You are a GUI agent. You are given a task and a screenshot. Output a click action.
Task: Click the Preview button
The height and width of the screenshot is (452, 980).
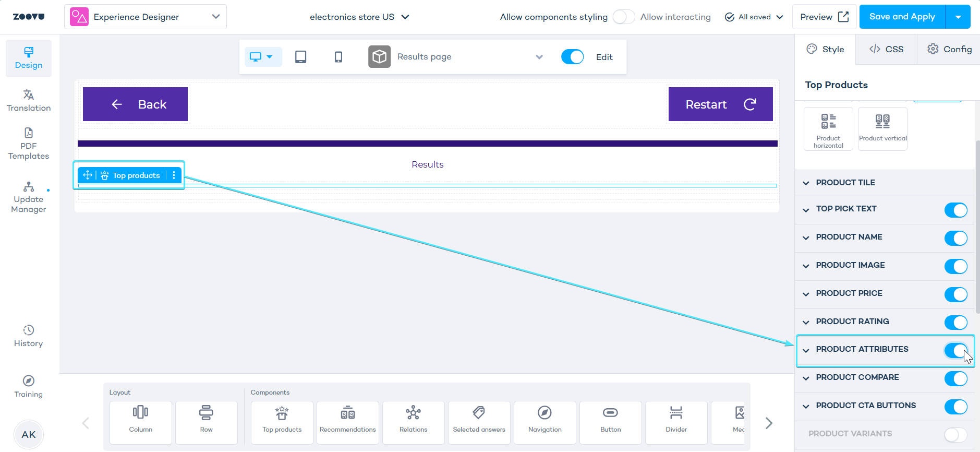point(824,17)
